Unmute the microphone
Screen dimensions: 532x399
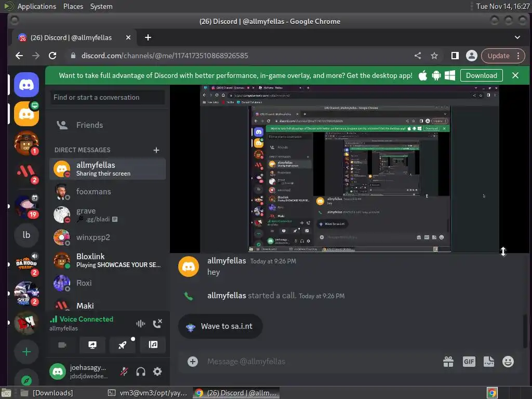click(x=124, y=372)
